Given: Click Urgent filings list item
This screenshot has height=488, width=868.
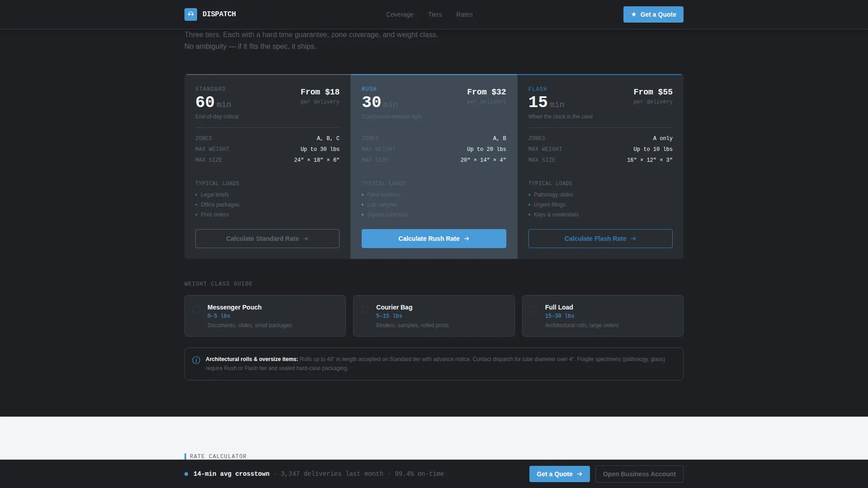Looking at the screenshot, I should pos(550,205).
